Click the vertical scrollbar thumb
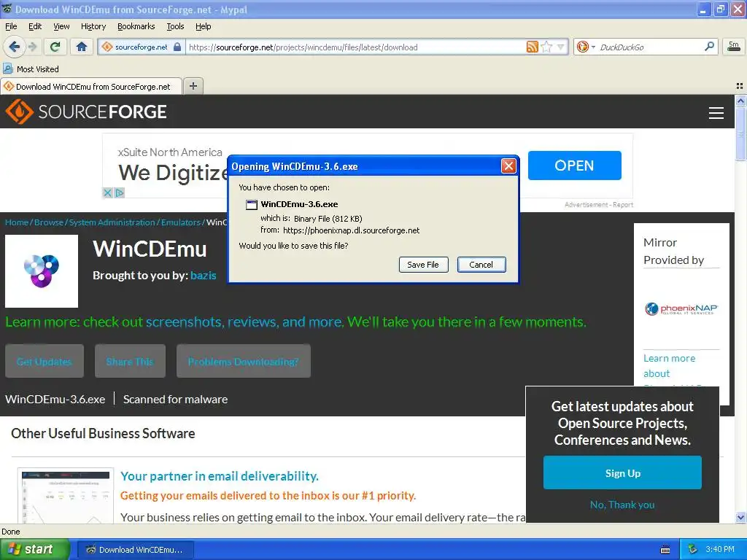 (x=740, y=134)
